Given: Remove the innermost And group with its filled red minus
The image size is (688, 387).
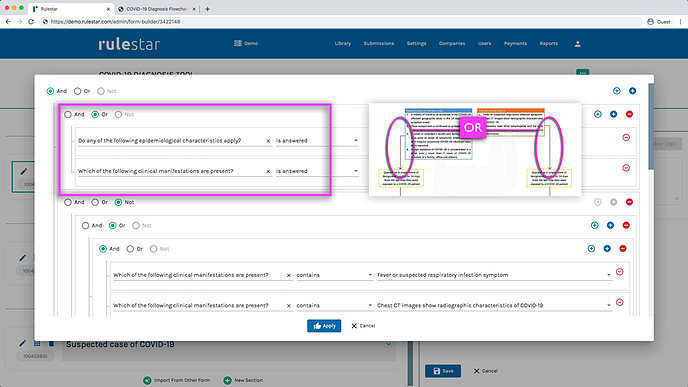Looking at the screenshot, I should click(623, 248).
